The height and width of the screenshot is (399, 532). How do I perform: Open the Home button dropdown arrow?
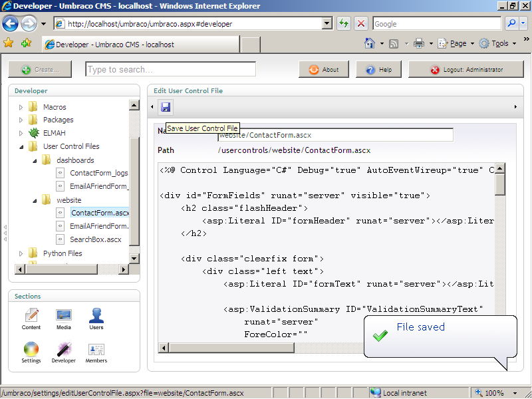382,44
